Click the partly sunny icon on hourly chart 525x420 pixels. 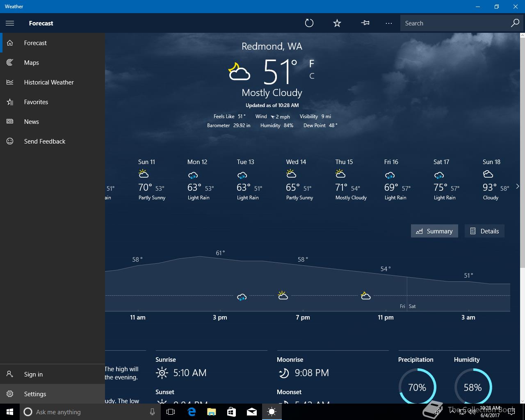[283, 295]
